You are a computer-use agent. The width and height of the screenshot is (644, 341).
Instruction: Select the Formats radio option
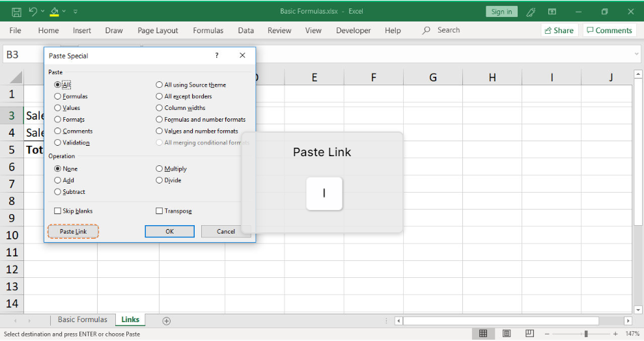coord(69,119)
